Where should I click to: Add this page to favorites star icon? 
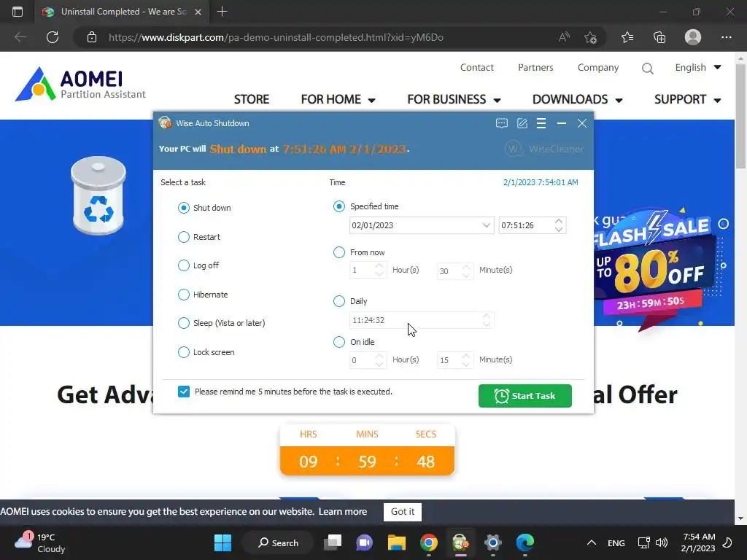click(590, 37)
